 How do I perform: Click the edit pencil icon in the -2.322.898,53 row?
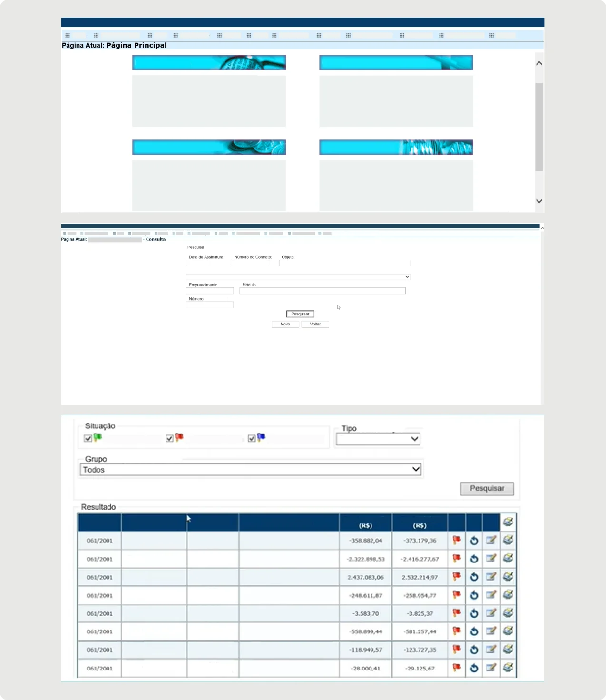[x=491, y=558]
